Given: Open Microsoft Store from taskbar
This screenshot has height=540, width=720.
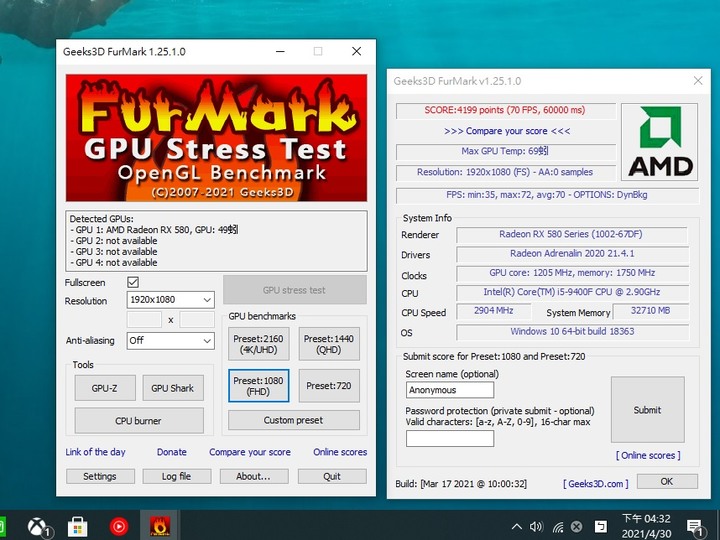Looking at the screenshot, I should (x=78, y=526).
